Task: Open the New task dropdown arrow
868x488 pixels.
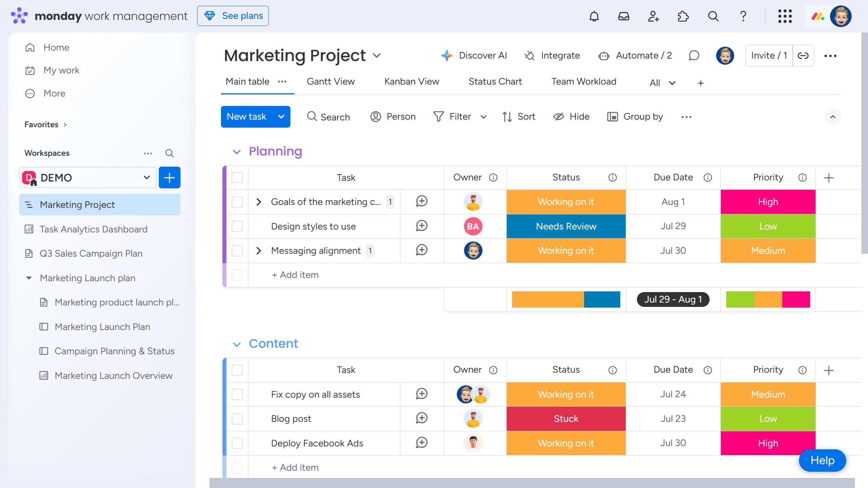Action: (x=281, y=117)
